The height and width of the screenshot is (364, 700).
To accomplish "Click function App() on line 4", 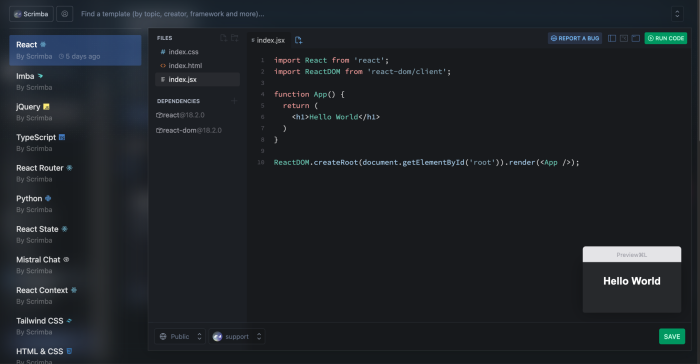I will (x=309, y=94).
